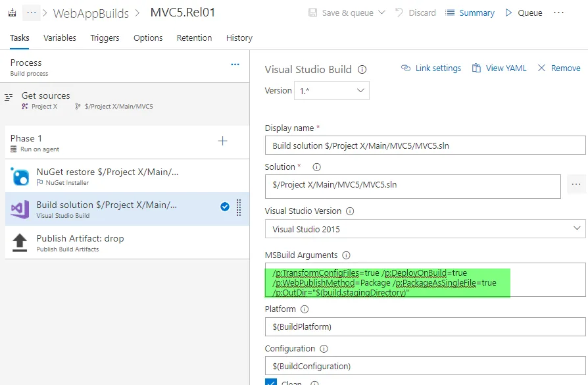Click the NuGet Installer task icon

click(20, 176)
